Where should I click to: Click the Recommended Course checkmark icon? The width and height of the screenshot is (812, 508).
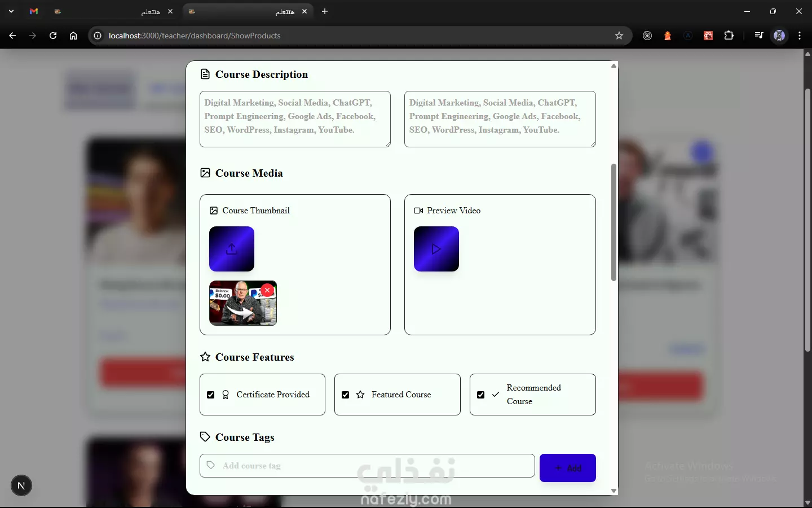(x=496, y=395)
